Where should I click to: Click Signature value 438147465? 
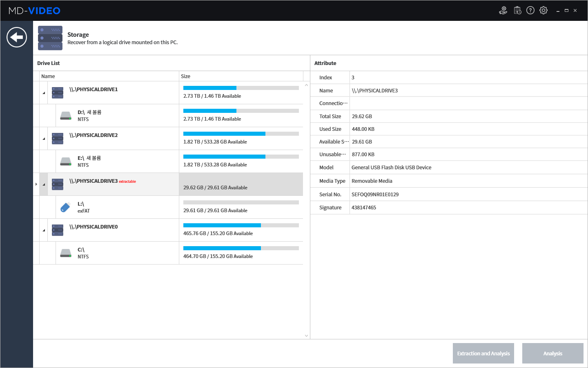pos(363,208)
